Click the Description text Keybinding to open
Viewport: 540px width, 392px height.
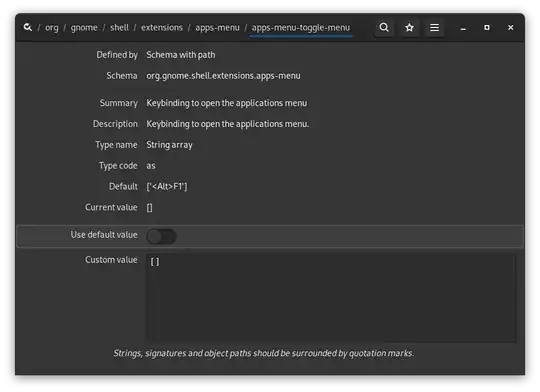pyautogui.click(x=228, y=124)
